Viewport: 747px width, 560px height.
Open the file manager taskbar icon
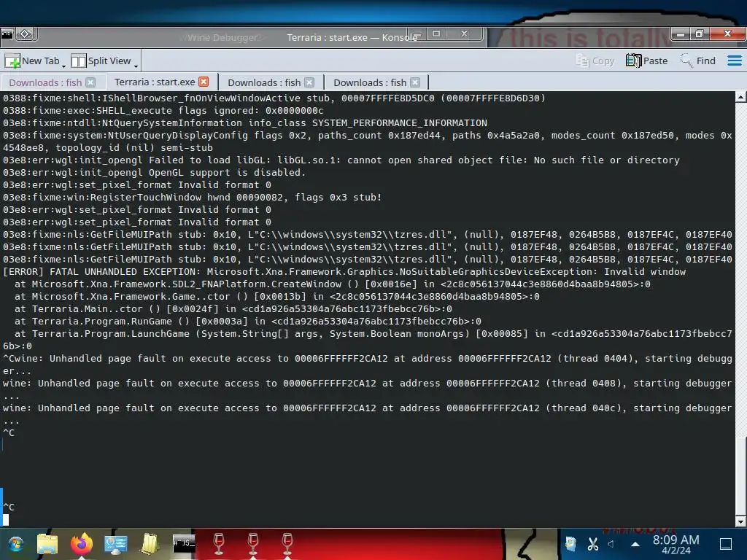click(47, 543)
